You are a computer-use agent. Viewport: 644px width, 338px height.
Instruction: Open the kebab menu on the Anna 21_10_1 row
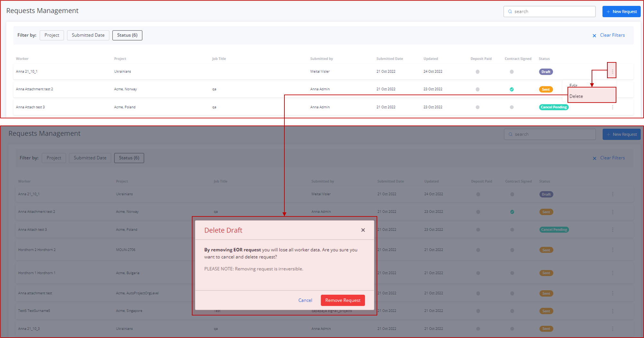coord(613,71)
